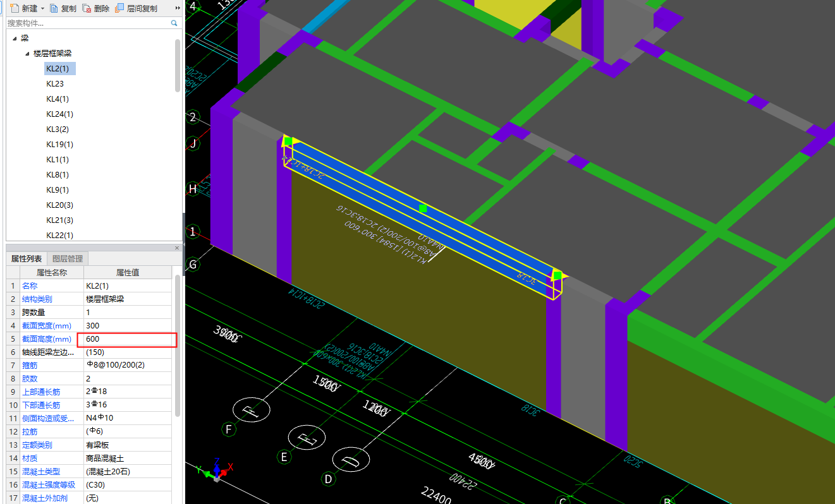835x504 pixels.
Task: Click the green midpoint grip on beam
Action: [423, 208]
